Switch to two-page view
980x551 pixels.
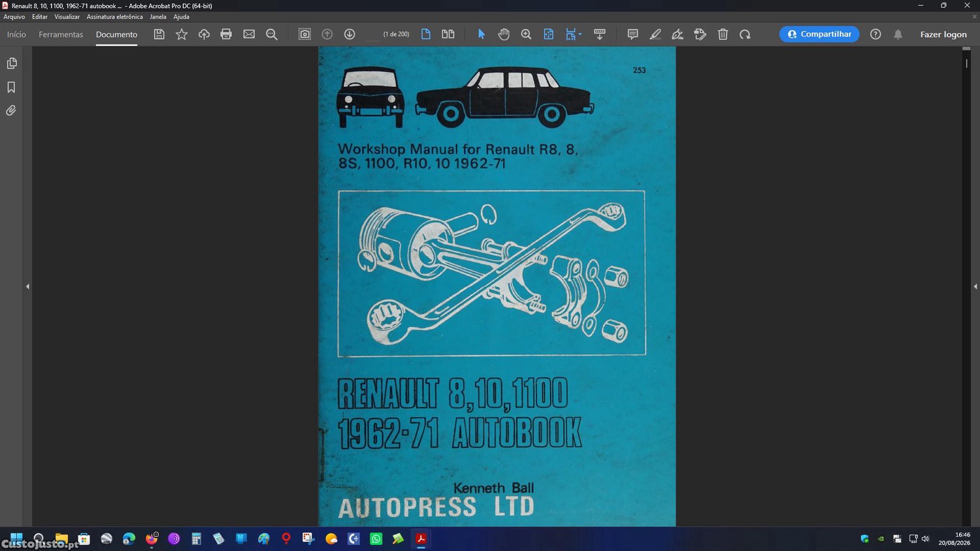[448, 34]
